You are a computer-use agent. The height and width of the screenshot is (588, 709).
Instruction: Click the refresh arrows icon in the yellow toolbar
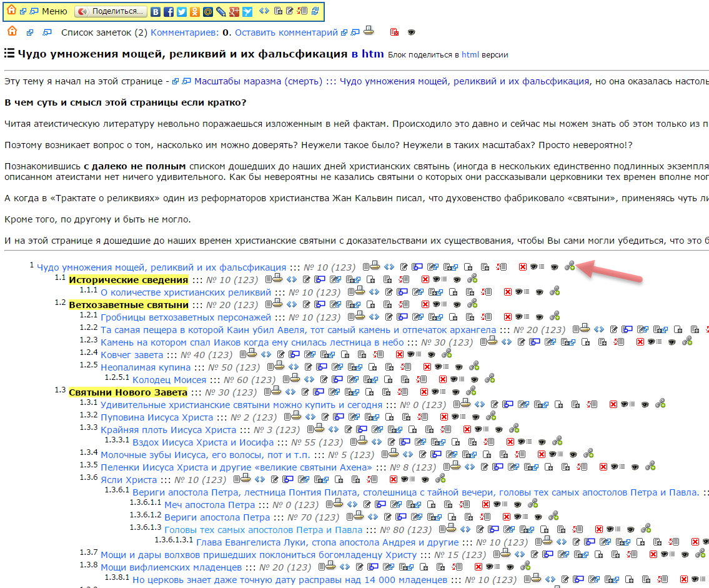point(315,11)
